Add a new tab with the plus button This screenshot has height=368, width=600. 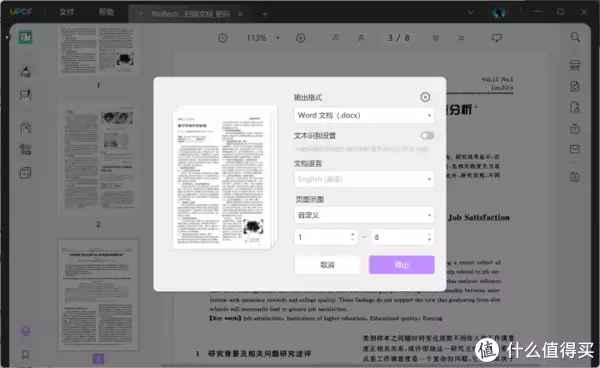tap(265, 15)
